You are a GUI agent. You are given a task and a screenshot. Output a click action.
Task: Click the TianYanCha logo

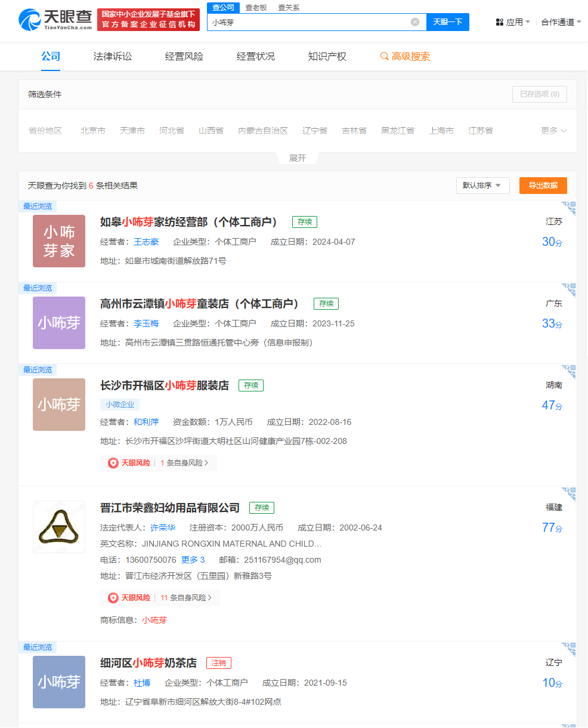[55, 20]
